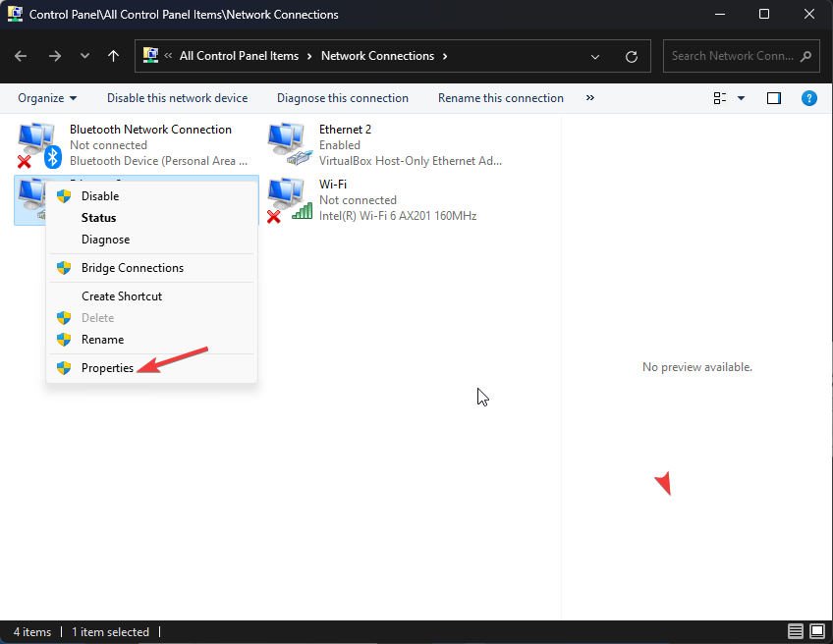Image resolution: width=833 pixels, height=644 pixels.
Task: Select the Ethernet 2 adapter icon
Action: click(x=290, y=145)
